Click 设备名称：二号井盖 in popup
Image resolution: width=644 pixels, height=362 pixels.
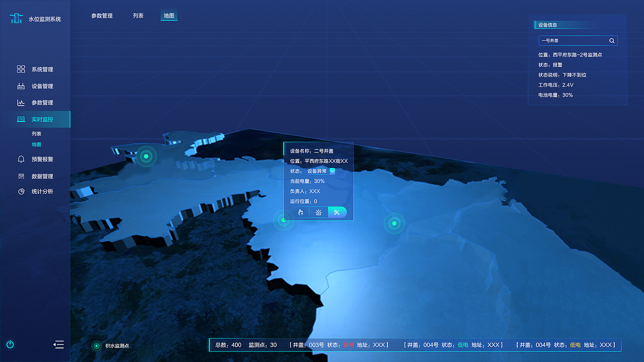(x=311, y=151)
